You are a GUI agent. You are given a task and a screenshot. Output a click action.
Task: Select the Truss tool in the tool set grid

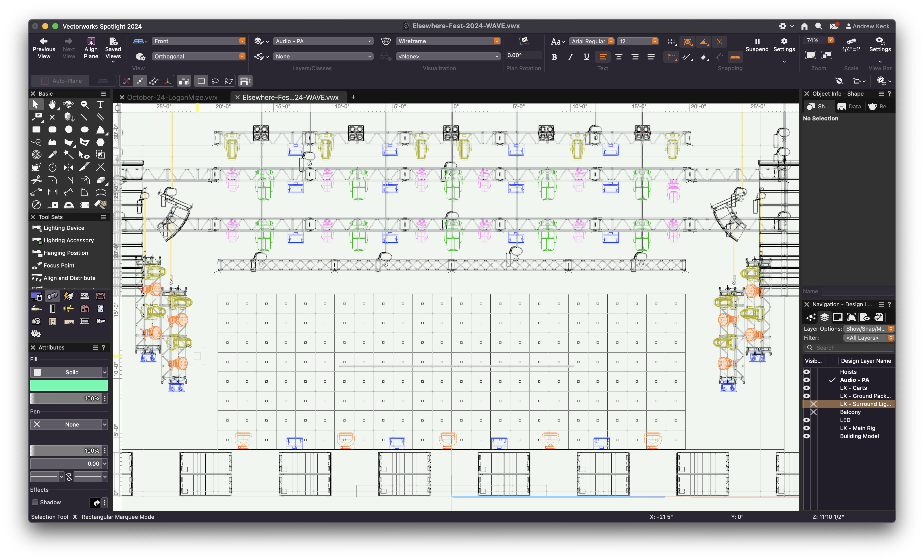84,296
